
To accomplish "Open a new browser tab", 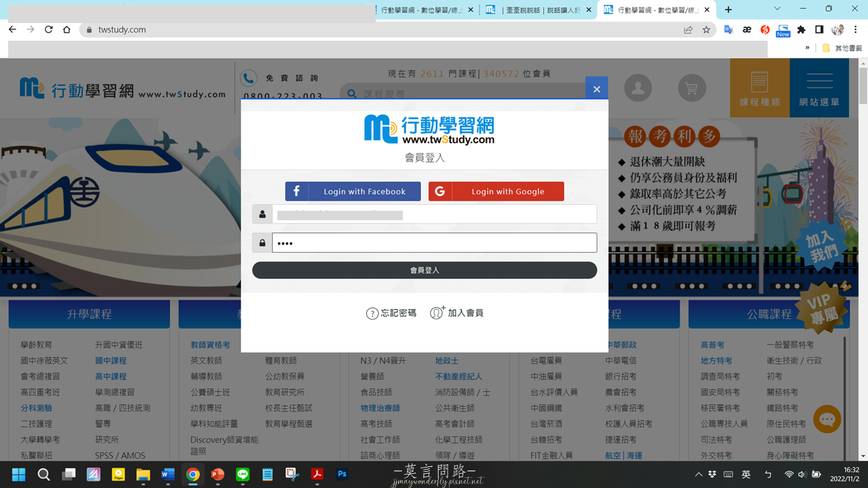I will pos(728,9).
